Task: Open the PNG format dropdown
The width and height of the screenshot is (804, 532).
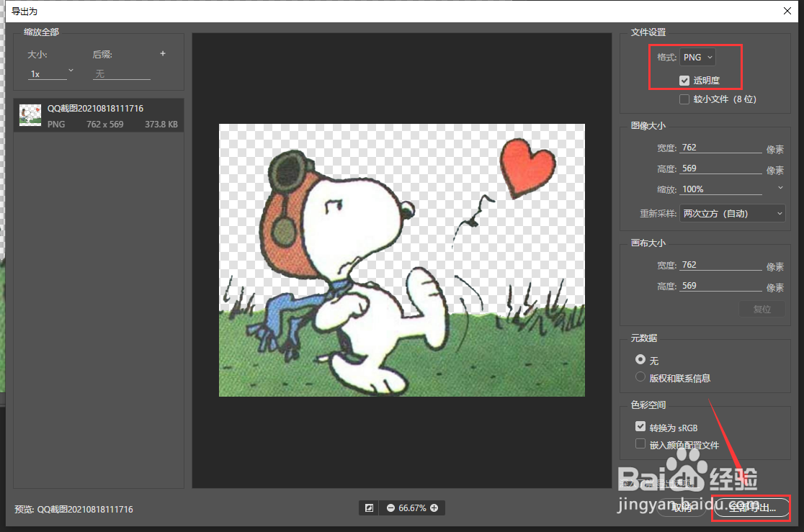Action: (697, 58)
